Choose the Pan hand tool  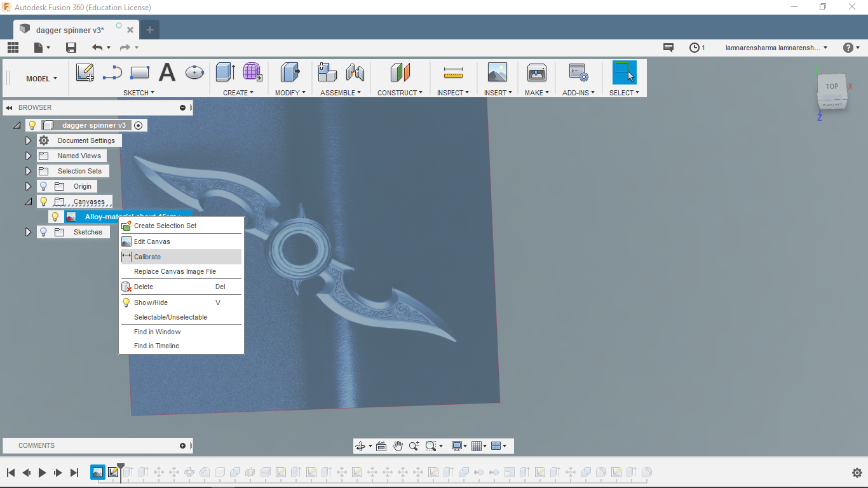(x=398, y=446)
